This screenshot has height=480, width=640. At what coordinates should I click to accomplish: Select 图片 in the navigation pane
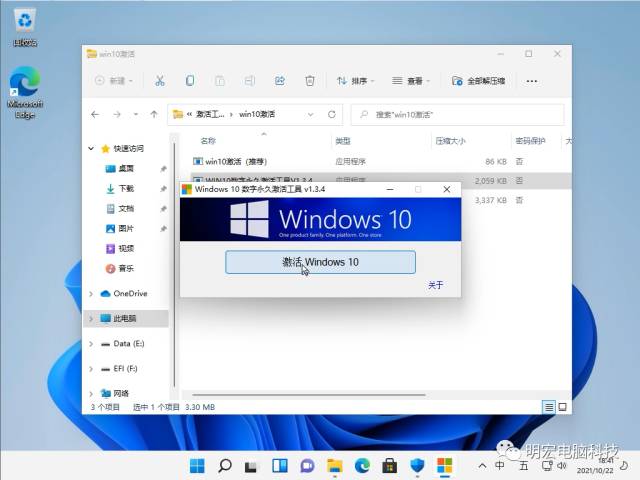click(126, 228)
